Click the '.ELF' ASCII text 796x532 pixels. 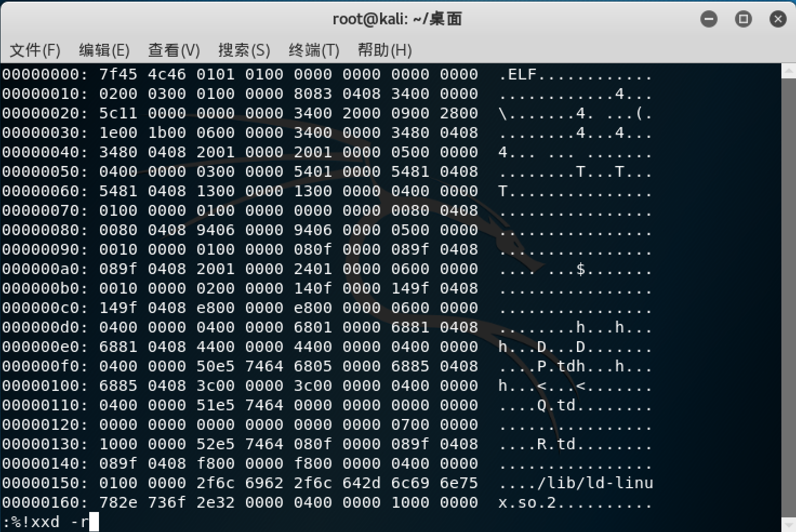518,74
